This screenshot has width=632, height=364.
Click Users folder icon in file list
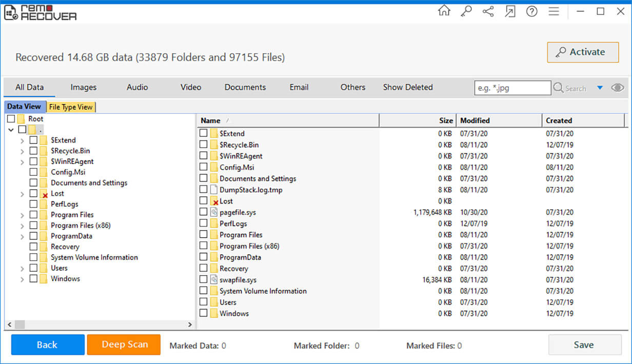pyautogui.click(x=214, y=302)
